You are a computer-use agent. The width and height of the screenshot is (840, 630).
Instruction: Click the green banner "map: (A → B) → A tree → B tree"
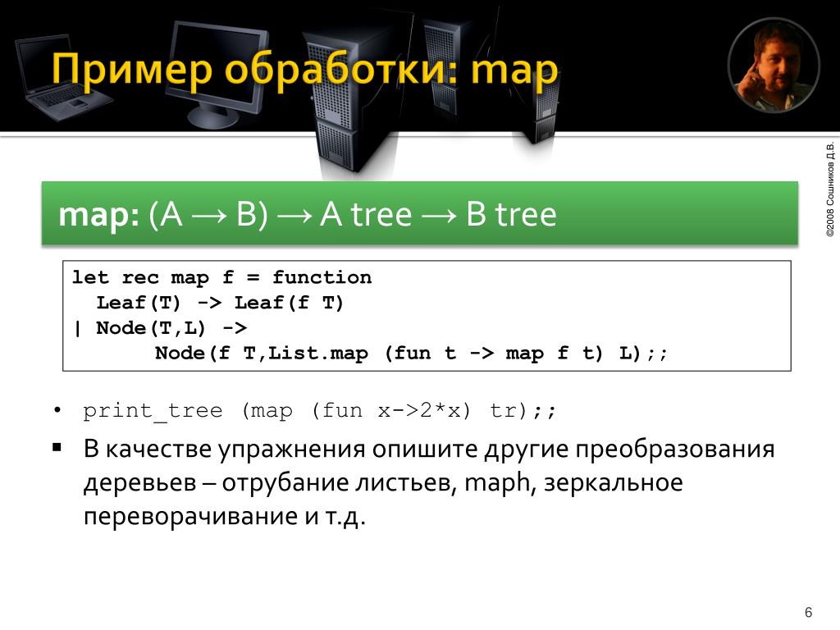pos(419,214)
